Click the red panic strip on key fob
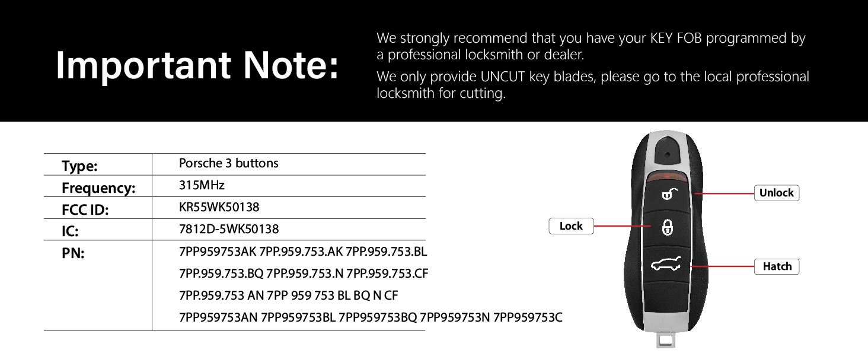This screenshot has height=356, width=868. [667, 178]
